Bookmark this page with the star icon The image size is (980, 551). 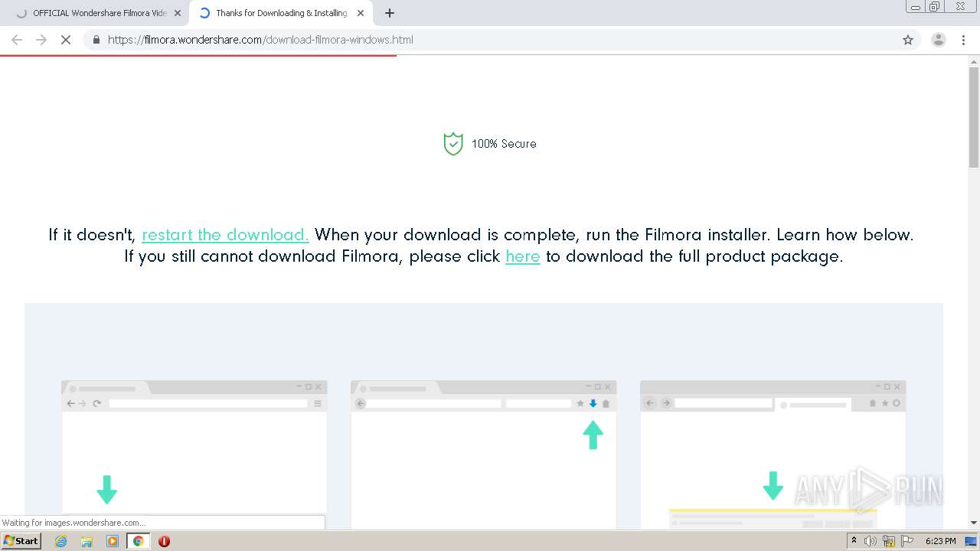point(908,40)
